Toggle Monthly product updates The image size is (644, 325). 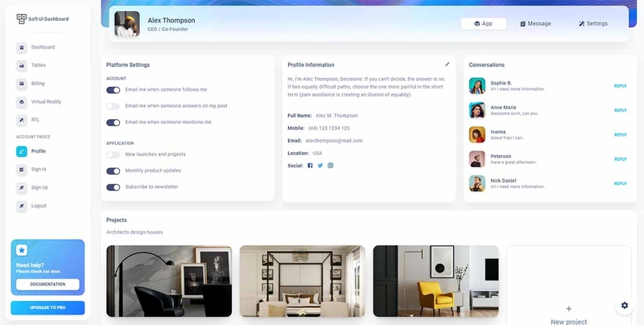coord(114,171)
